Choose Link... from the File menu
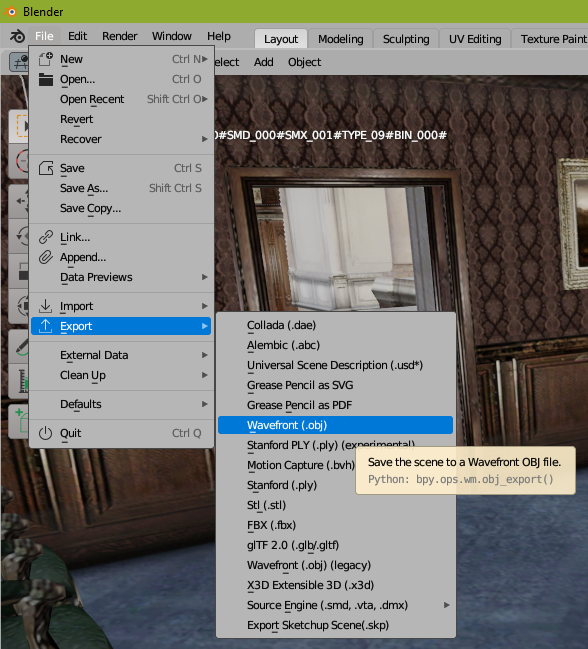Image resolution: width=588 pixels, height=649 pixels. click(x=121, y=237)
